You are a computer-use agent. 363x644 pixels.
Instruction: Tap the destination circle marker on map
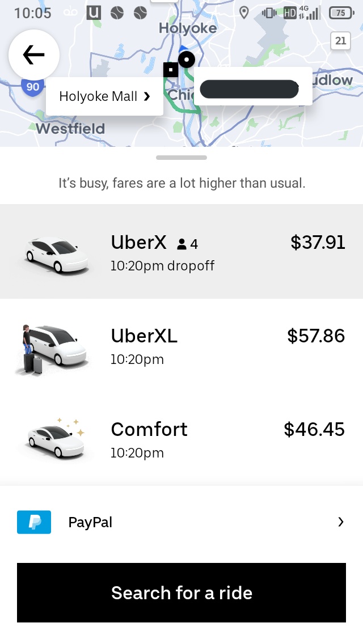(x=186, y=59)
